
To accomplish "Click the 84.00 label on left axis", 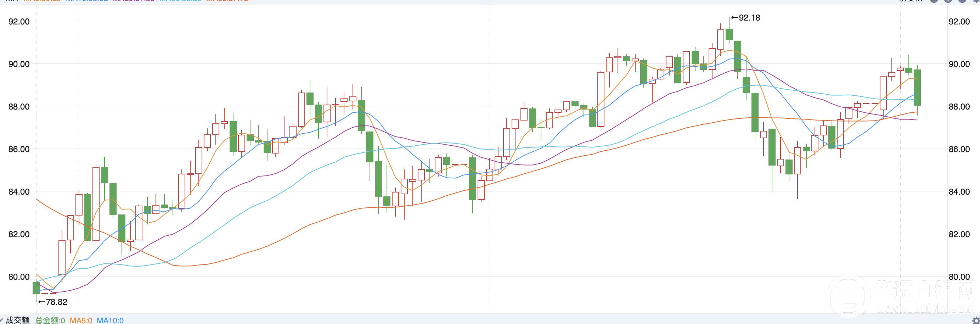I will coord(19,192).
